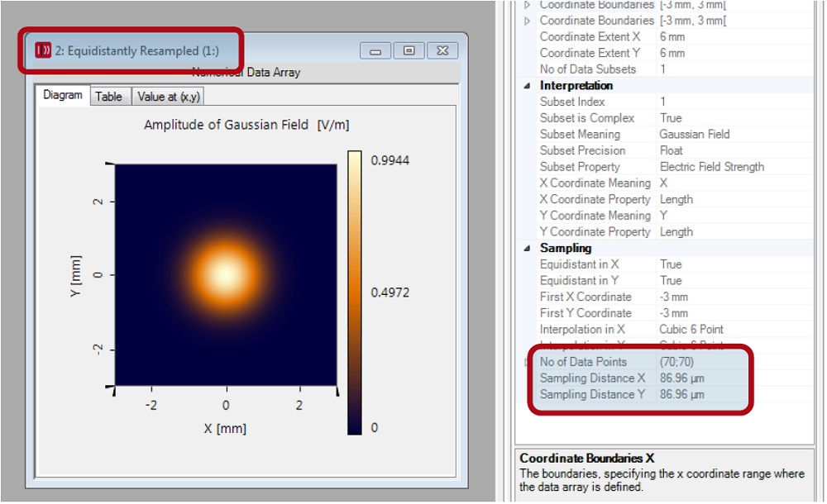Screen dimensions: 827x504
Task: Click the red VirtualLab window icon
Action: (x=43, y=50)
